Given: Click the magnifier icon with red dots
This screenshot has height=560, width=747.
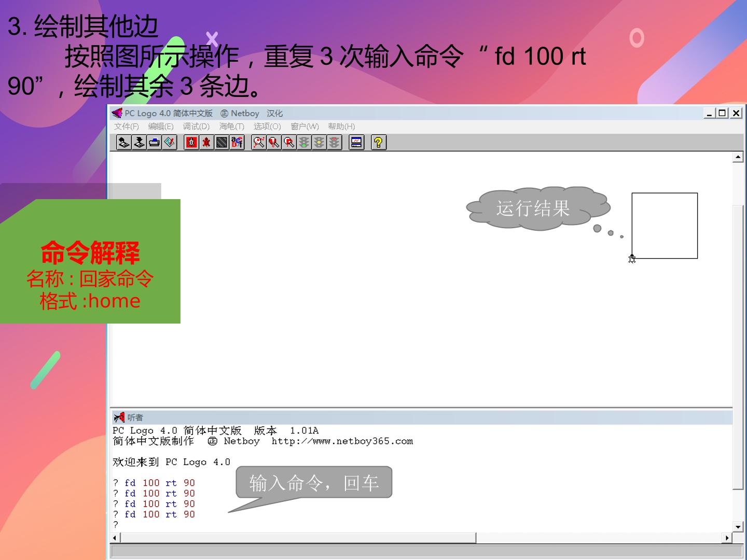Looking at the screenshot, I should (x=259, y=142).
